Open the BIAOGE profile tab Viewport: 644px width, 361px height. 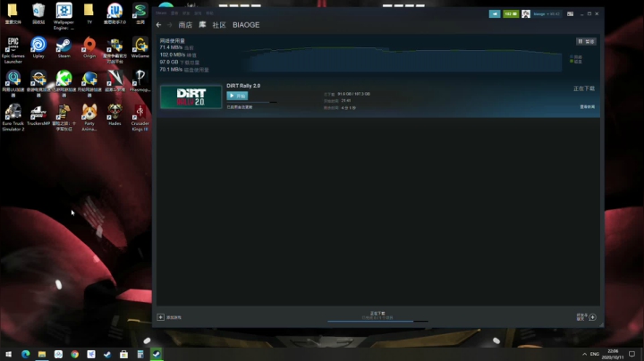click(246, 25)
